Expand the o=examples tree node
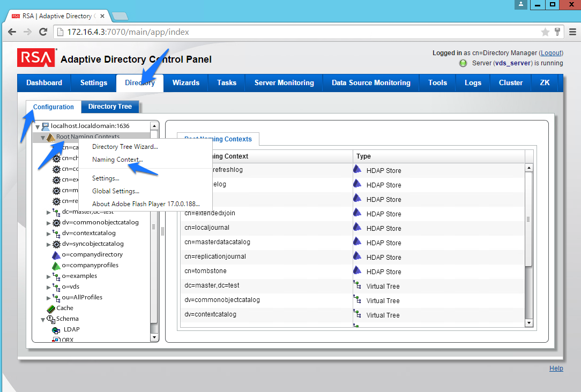This screenshot has height=392, width=581. [x=49, y=277]
